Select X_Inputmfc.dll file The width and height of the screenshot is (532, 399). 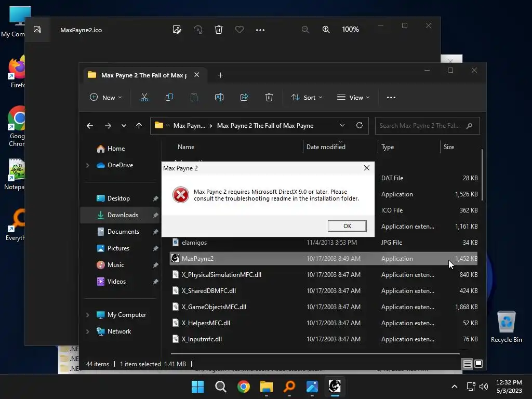(323, 339)
